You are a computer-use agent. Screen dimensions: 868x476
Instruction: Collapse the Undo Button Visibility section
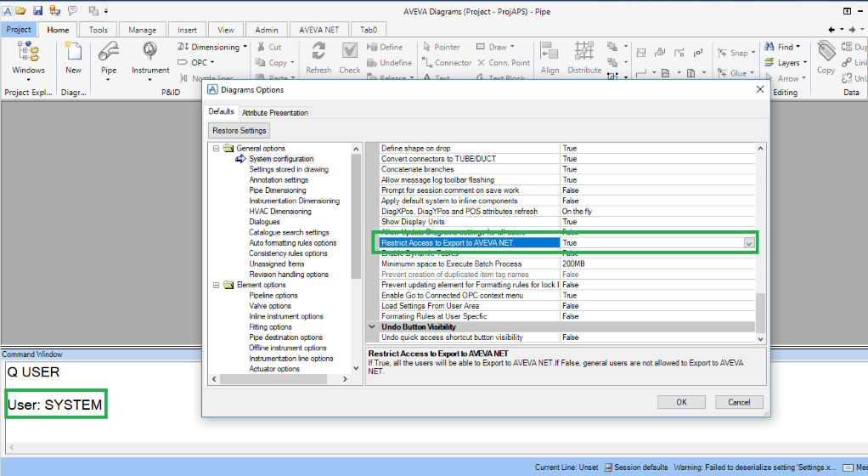(x=372, y=326)
